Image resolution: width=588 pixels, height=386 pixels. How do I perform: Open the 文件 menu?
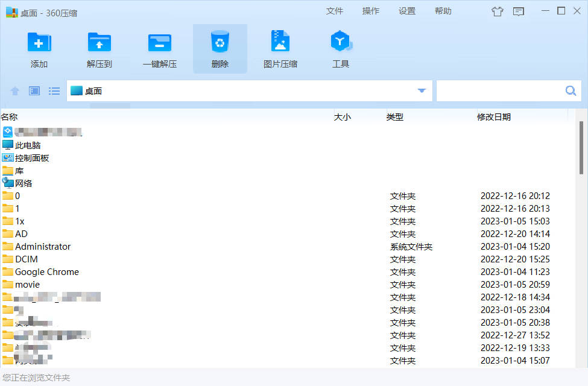click(x=335, y=11)
